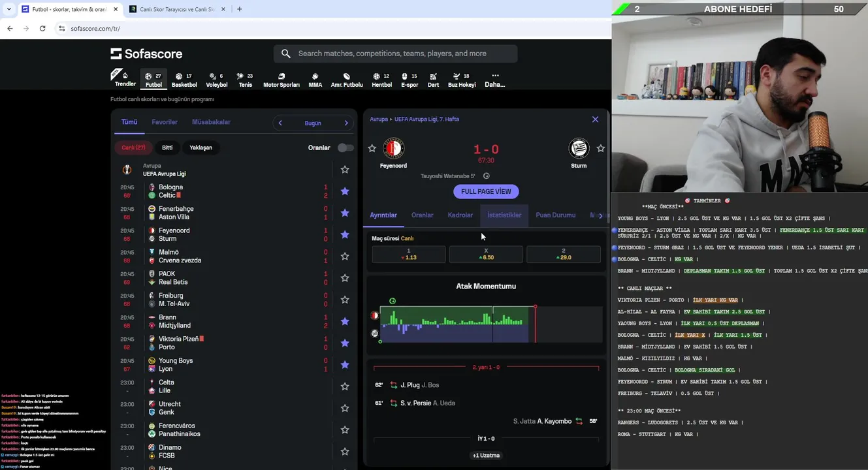
Task: Open the Utrecht - Genk match row
Action: pyautogui.click(x=234, y=408)
